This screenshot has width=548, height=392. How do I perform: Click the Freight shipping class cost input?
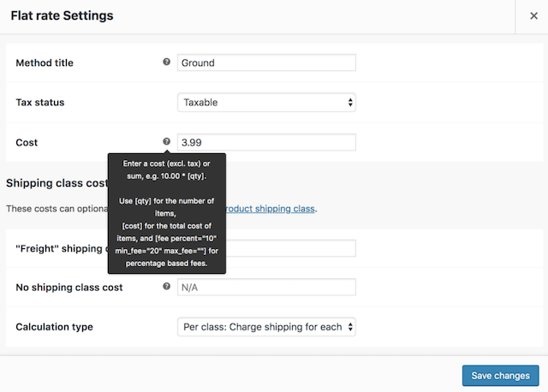(x=291, y=248)
